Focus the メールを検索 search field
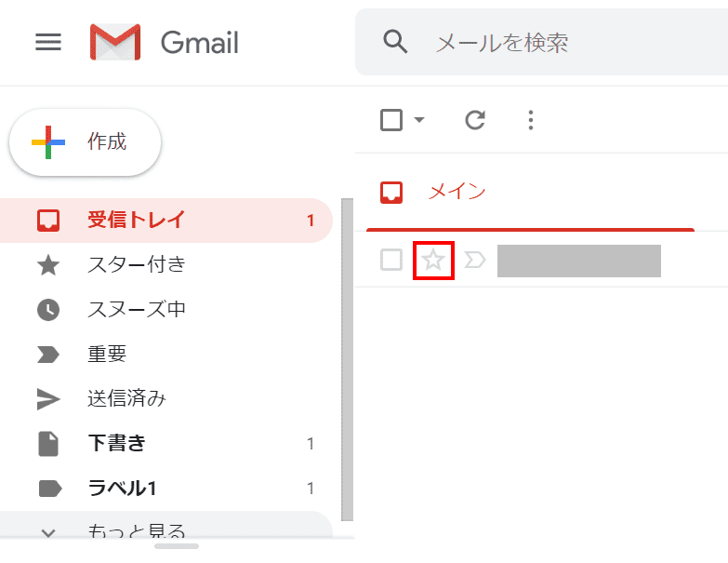This screenshot has height=563, width=728. pyautogui.click(x=541, y=42)
